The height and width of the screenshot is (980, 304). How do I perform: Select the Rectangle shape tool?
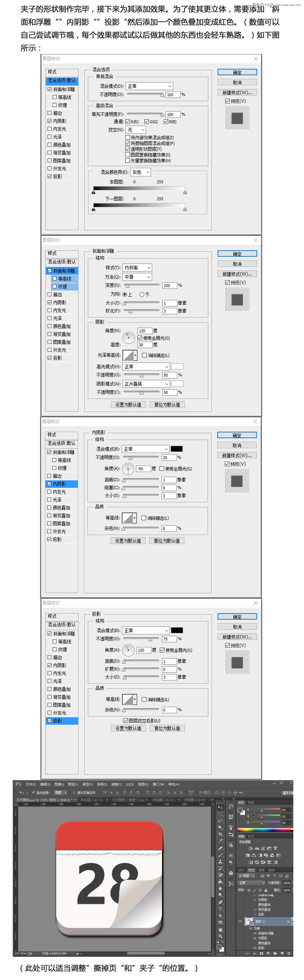click(220, 922)
